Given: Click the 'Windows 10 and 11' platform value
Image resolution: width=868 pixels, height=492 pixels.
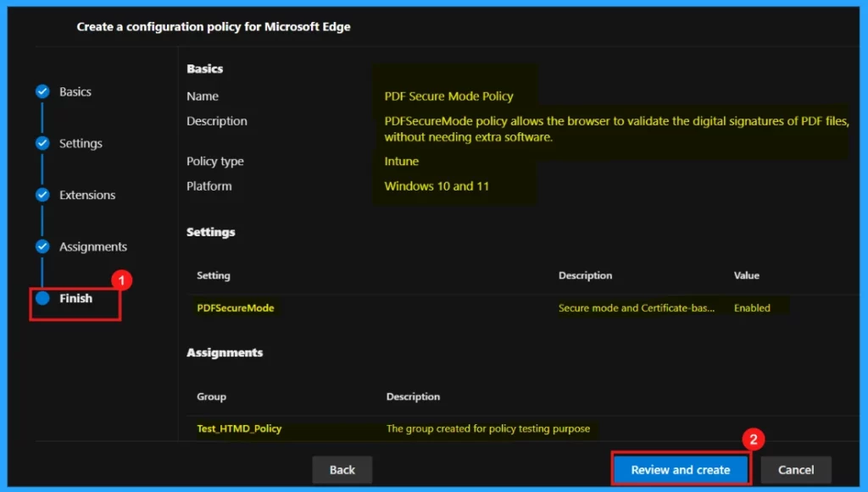Looking at the screenshot, I should 437,186.
